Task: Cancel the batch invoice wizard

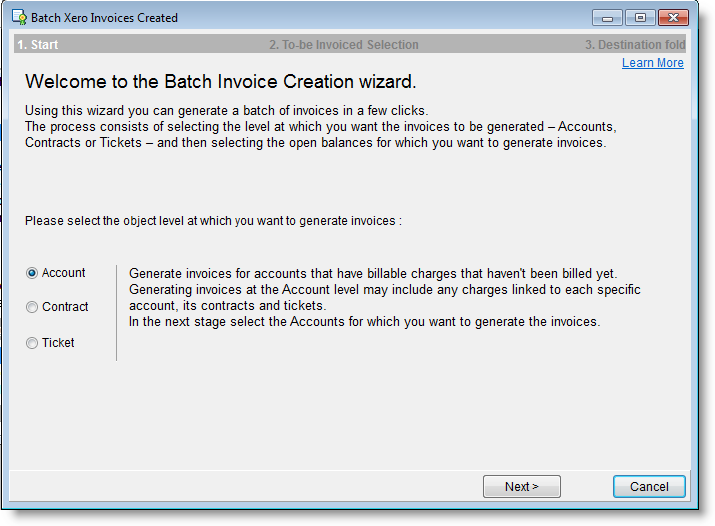Action: [649, 487]
